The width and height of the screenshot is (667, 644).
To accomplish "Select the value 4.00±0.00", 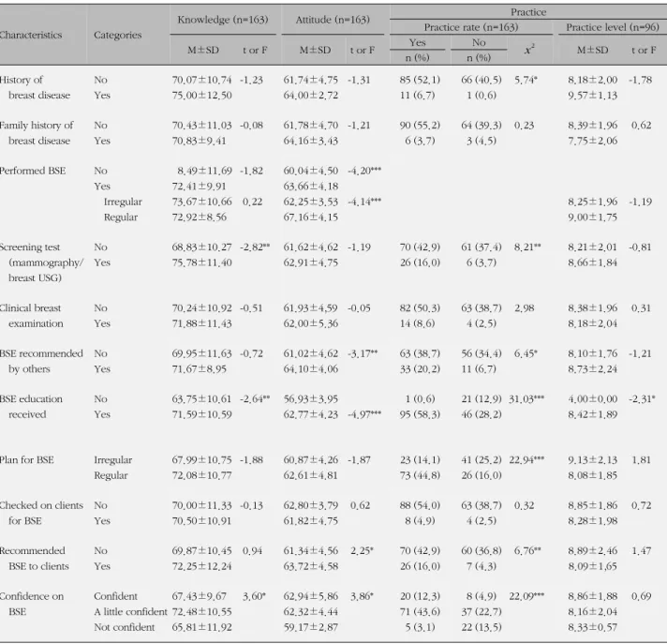I will tap(593, 399).
